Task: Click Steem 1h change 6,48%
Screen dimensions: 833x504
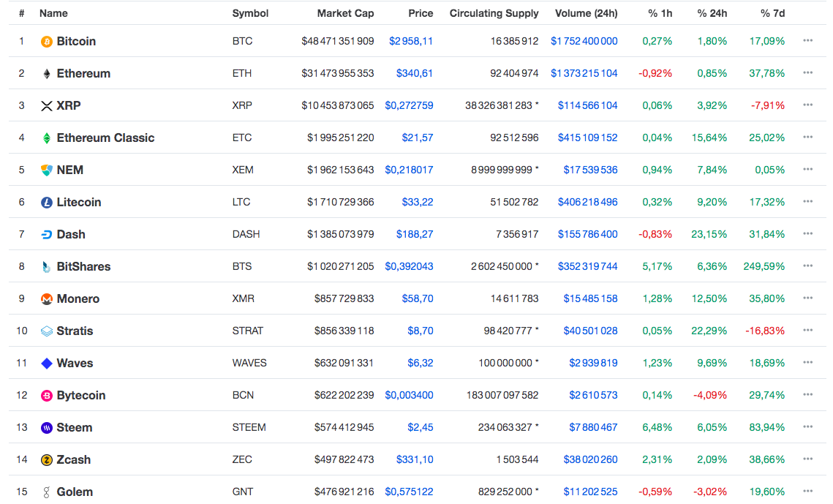Action: pyautogui.click(x=657, y=427)
